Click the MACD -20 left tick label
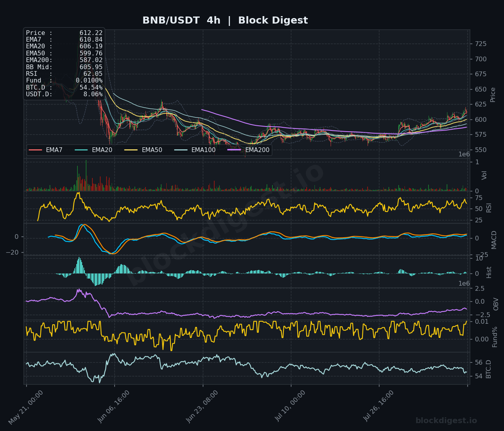This screenshot has width=504, height=431. 12,253
